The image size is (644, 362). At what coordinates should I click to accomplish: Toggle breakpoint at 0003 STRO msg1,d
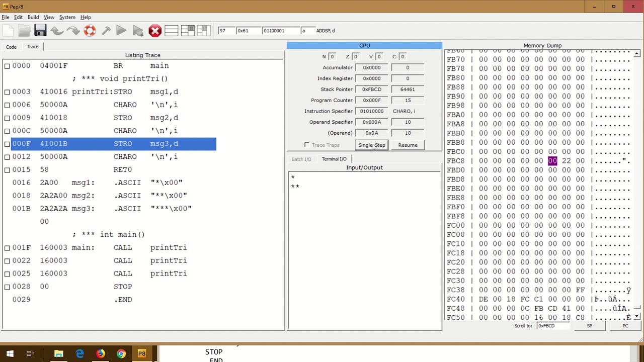pos(7,92)
